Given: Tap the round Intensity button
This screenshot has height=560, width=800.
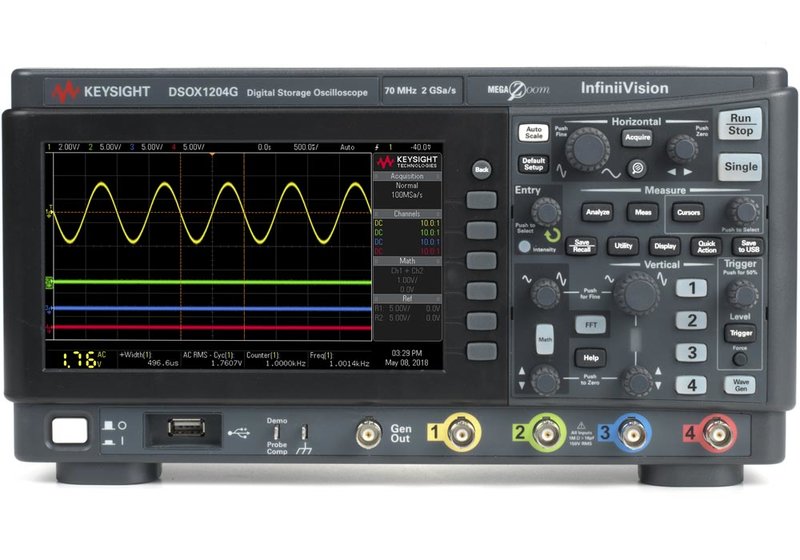Looking at the screenshot, I should tap(524, 246).
